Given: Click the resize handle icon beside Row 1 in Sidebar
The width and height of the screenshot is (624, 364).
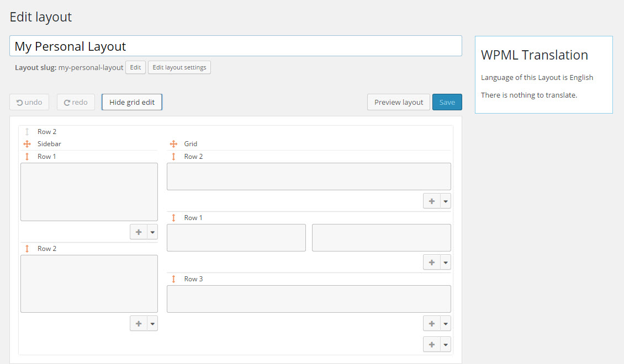Looking at the screenshot, I should pos(27,156).
